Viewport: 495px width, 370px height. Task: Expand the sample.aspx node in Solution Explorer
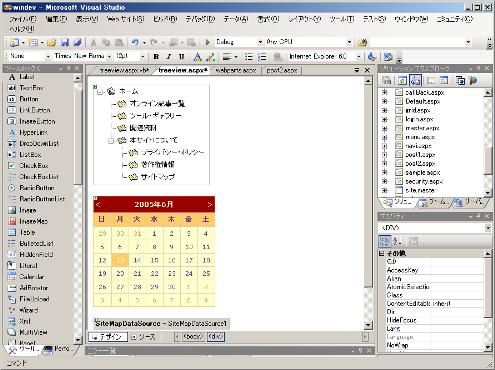pos(384,172)
